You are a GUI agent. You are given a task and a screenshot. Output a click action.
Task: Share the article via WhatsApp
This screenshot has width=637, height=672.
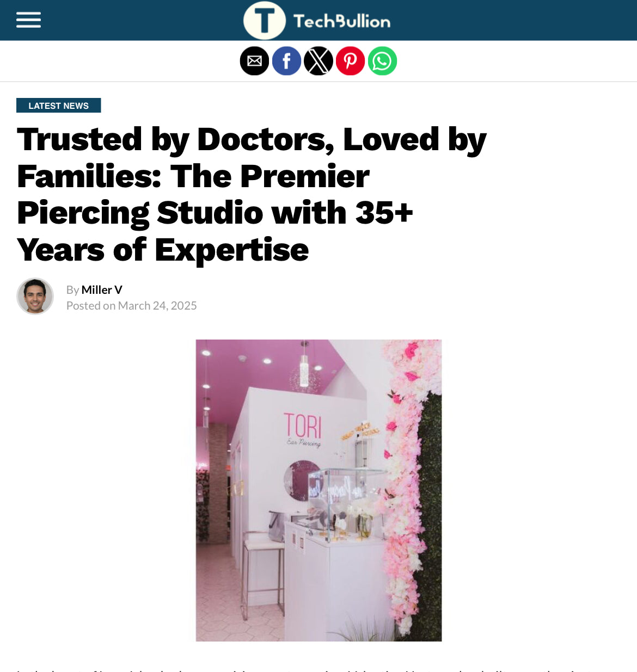382,61
